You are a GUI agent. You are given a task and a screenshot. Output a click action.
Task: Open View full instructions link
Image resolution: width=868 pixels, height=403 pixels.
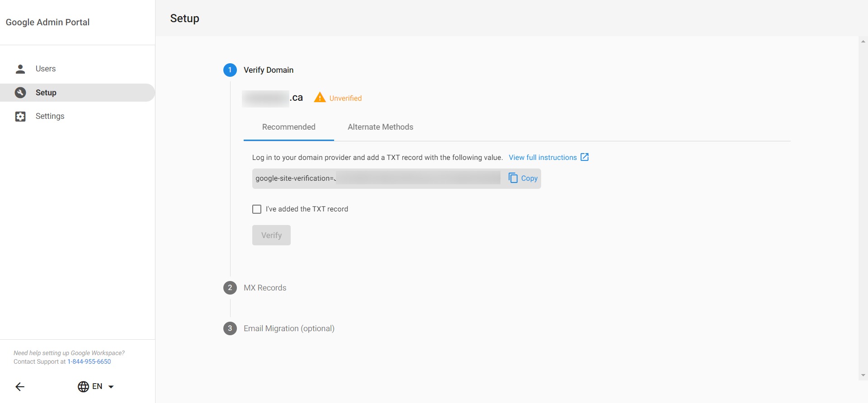(542, 157)
